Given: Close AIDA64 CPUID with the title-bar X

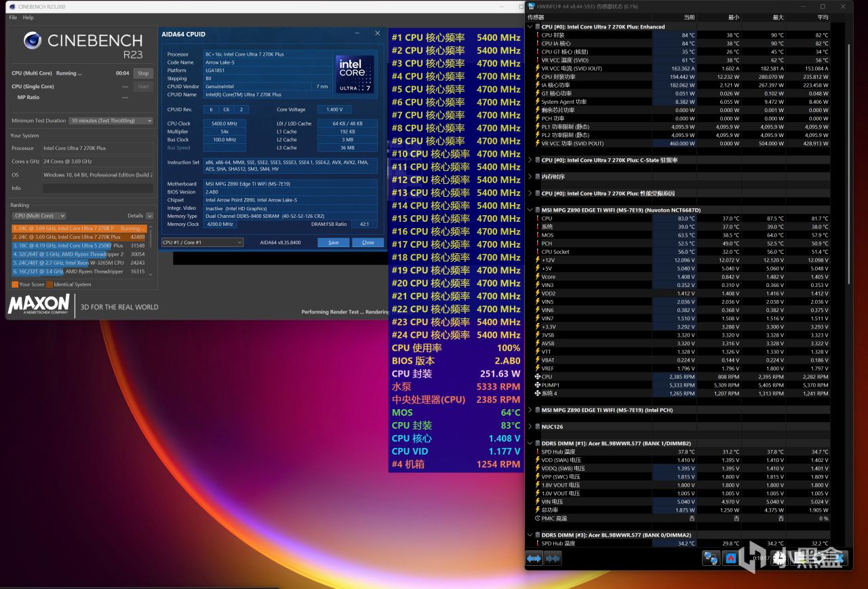Looking at the screenshot, I should tap(378, 33).
